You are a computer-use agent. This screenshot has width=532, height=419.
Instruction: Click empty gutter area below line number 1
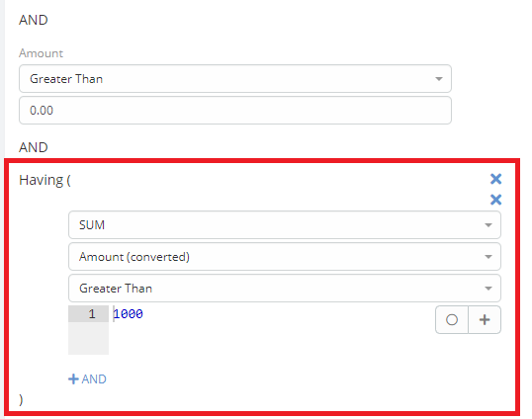click(x=89, y=338)
